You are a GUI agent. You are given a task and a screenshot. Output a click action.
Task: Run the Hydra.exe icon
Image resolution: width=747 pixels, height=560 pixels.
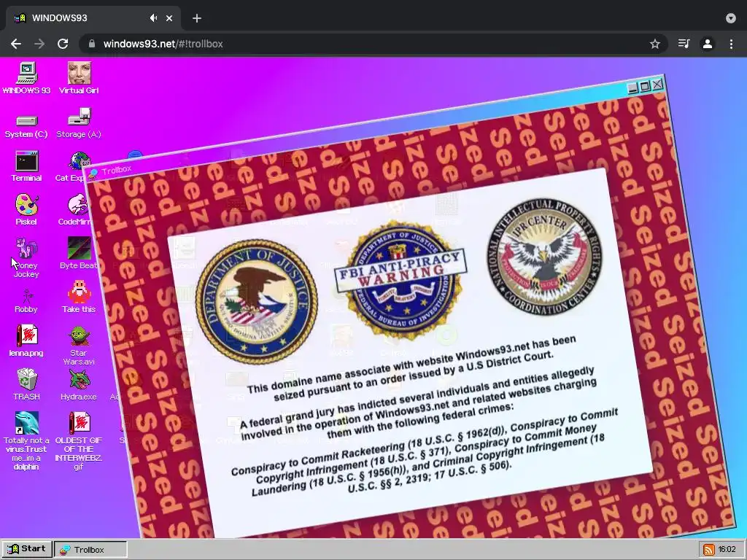(79, 385)
